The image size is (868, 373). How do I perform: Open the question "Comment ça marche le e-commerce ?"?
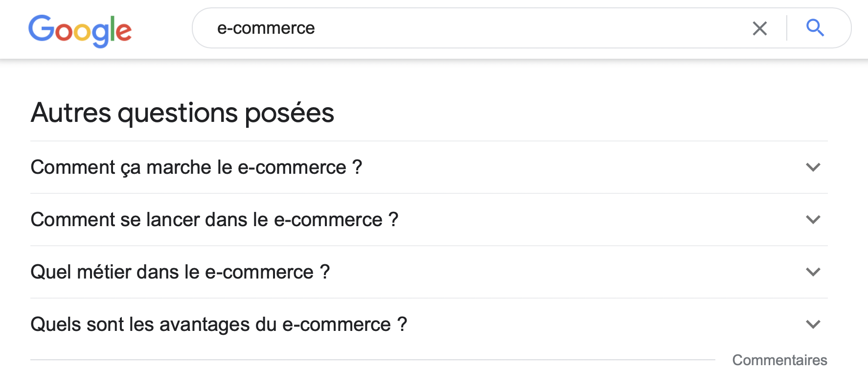coord(196,167)
